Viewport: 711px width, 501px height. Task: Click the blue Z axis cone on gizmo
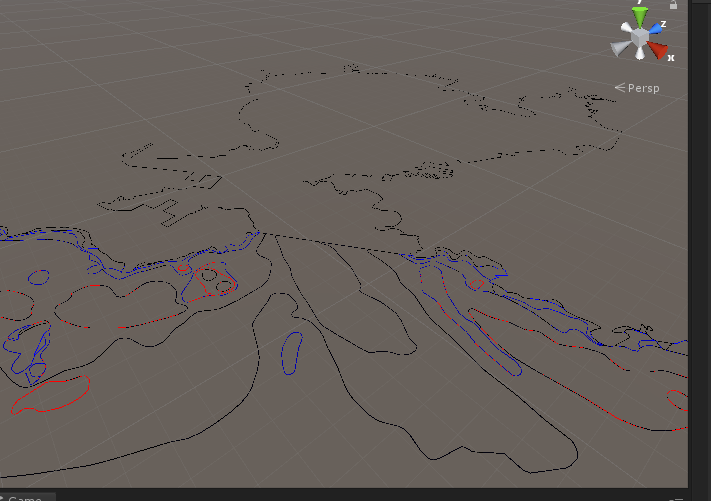[x=654, y=29]
